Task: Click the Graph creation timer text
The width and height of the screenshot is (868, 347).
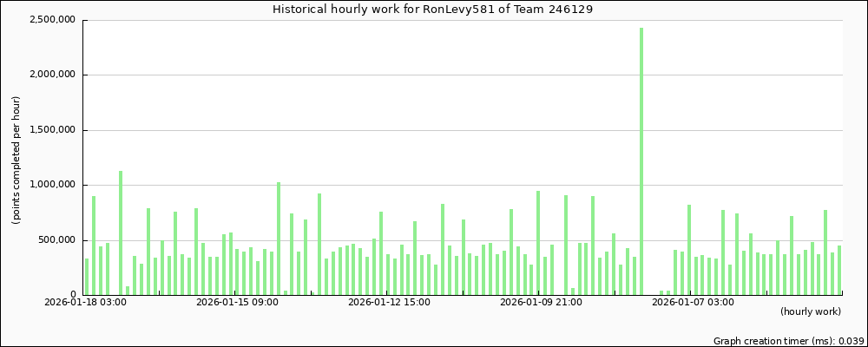Action: (788, 342)
